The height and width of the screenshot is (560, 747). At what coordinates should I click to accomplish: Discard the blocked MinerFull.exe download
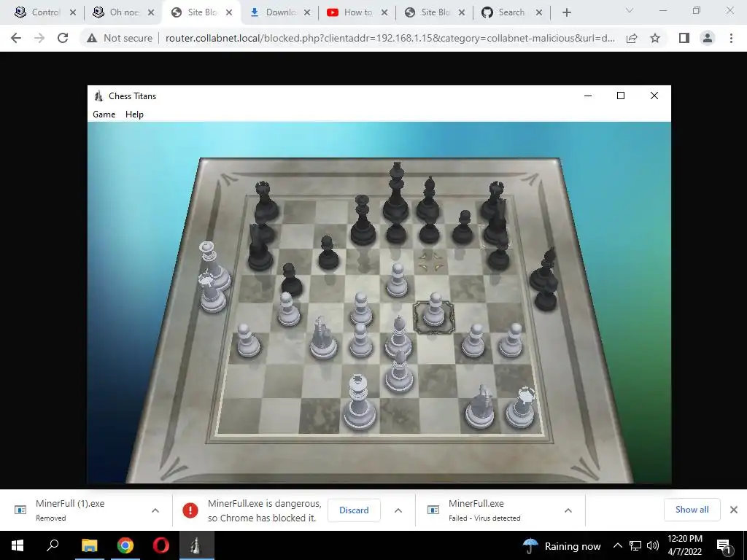[354, 510]
